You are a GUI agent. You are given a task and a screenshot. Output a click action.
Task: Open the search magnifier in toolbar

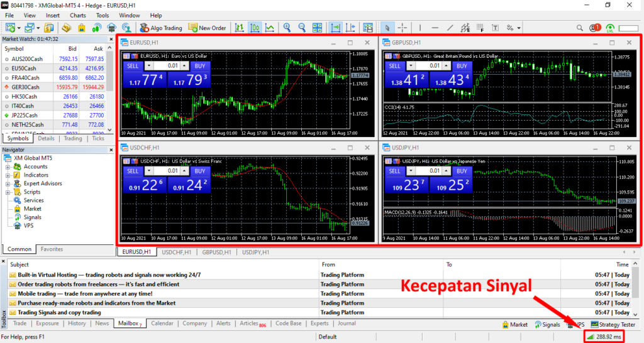pyautogui.click(x=579, y=28)
